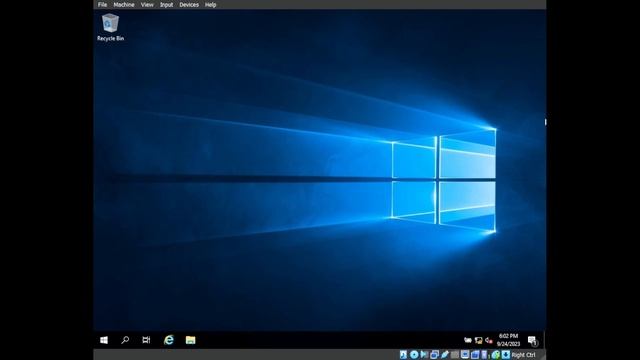Viewport: 640px width, 360px height.
Task: Click the tray icon left of network
Action: pos(468,340)
